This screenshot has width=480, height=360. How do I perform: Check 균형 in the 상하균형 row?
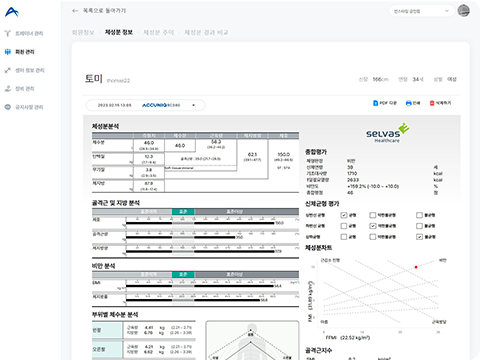344,237
